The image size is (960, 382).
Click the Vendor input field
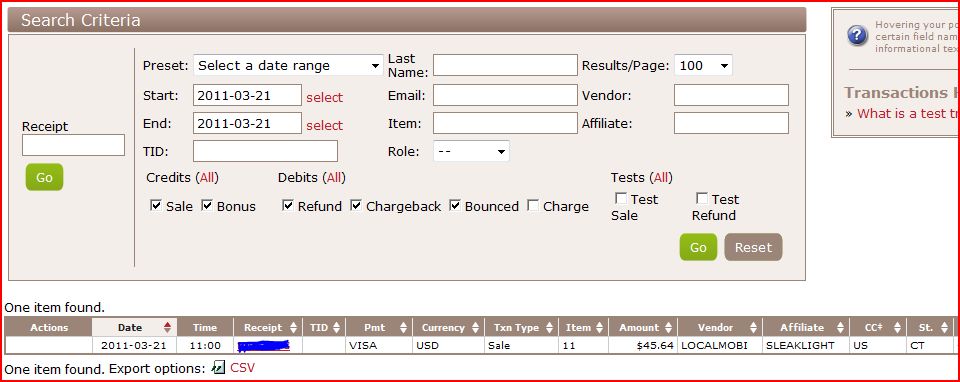(x=731, y=95)
